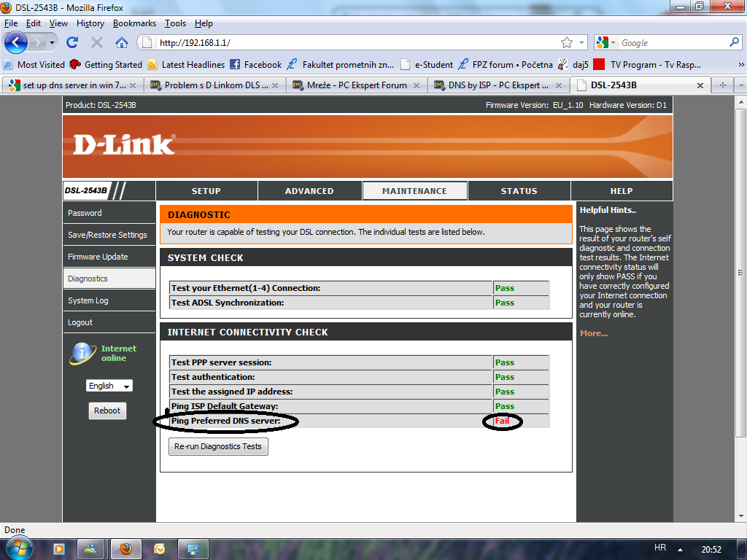
Task: Open the View menu
Action: pos(58,23)
